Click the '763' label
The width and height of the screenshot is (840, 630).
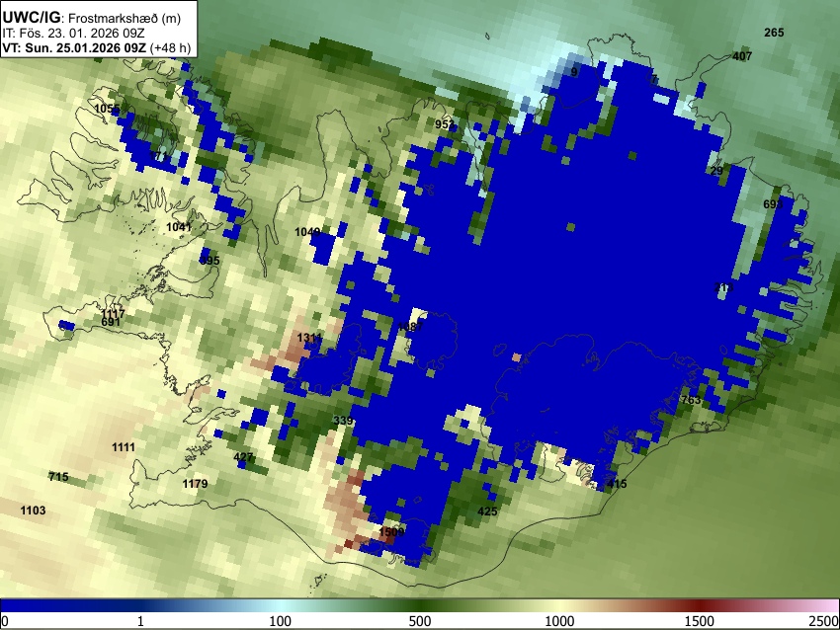pyautogui.click(x=691, y=400)
